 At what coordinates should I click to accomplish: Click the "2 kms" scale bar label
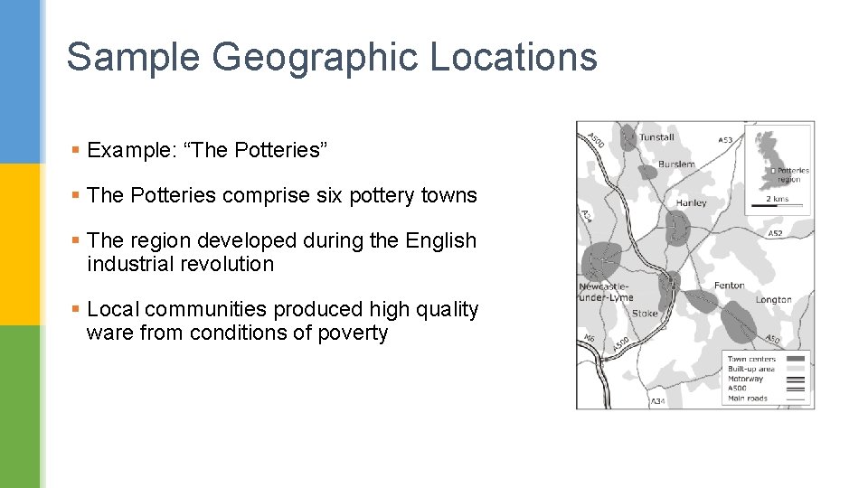pyautogui.click(x=778, y=199)
